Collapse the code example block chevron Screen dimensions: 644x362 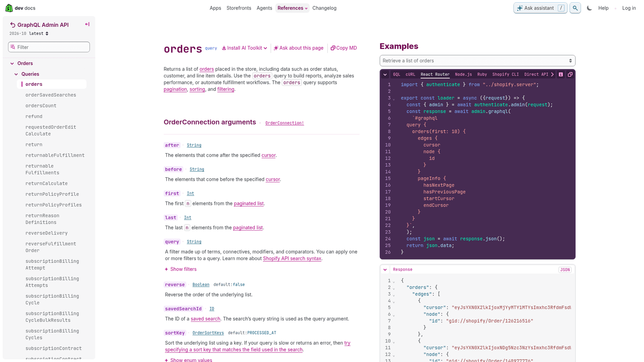point(385,74)
